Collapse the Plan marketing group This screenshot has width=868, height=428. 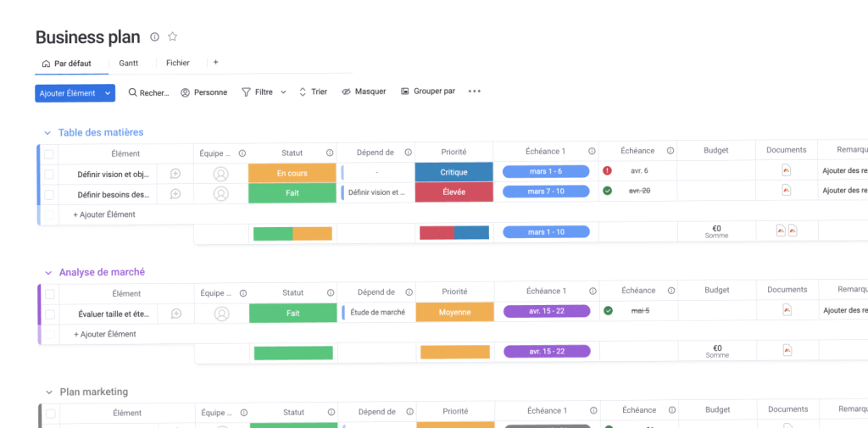click(x=49, y=392)
